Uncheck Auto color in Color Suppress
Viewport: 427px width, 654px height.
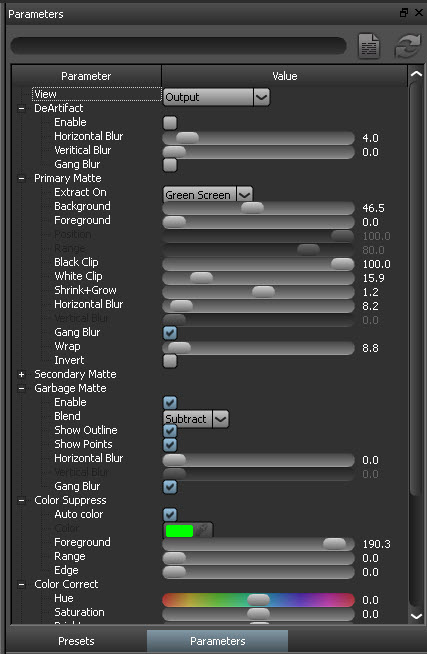170,515
